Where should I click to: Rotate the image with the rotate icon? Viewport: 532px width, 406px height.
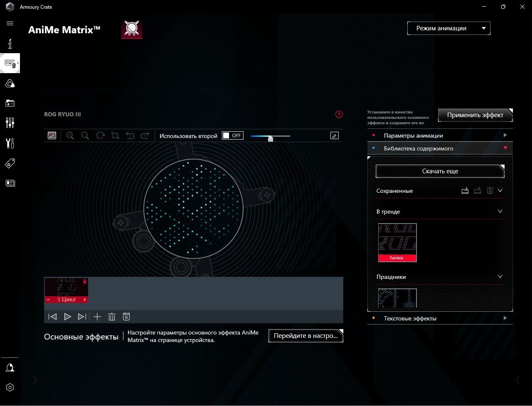tap(101, 135)
